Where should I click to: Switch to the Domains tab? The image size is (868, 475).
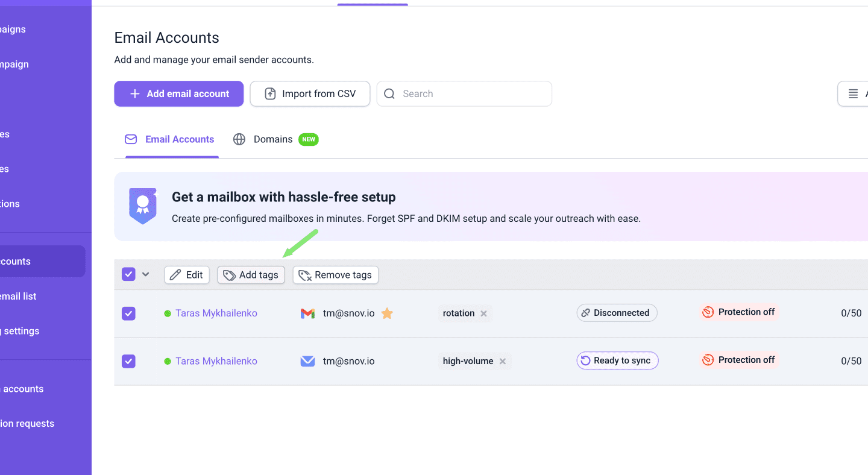(x=272, y=139)
